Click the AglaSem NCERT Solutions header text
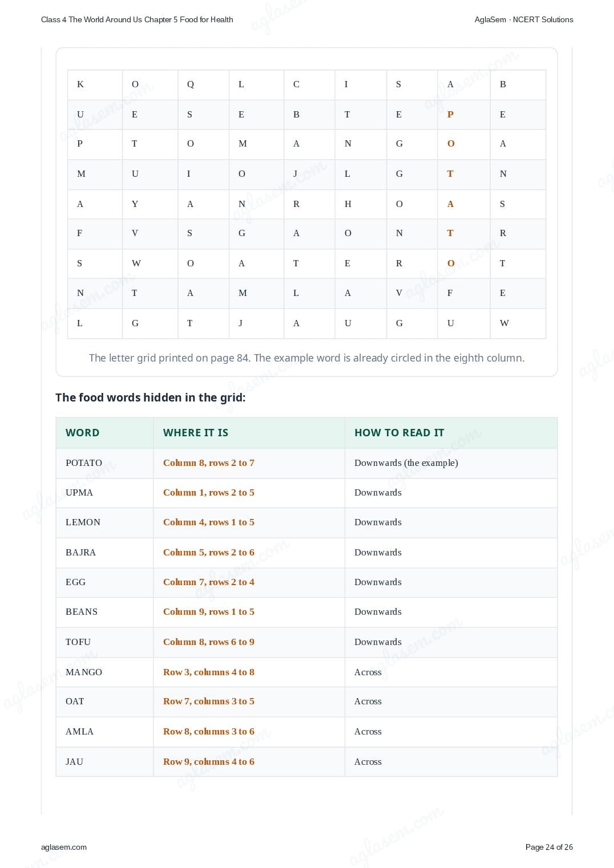This screenshot has width=614, height=868. (524, 19)
